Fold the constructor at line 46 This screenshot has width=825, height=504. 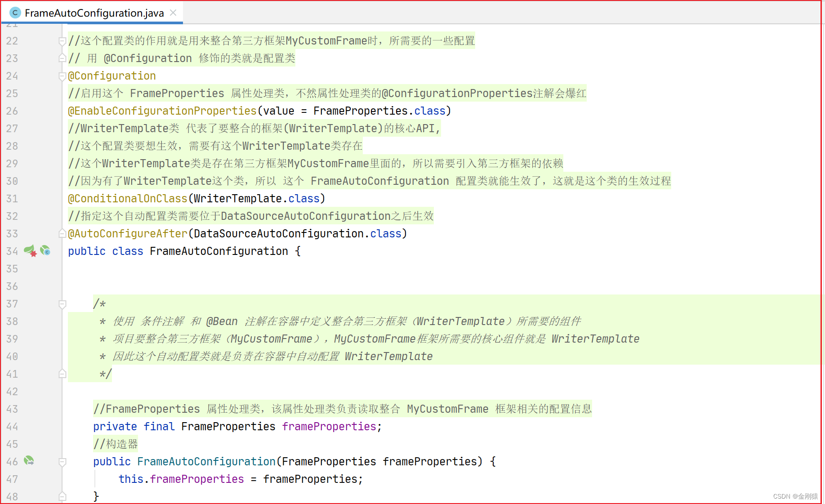[x=62, y=462]
